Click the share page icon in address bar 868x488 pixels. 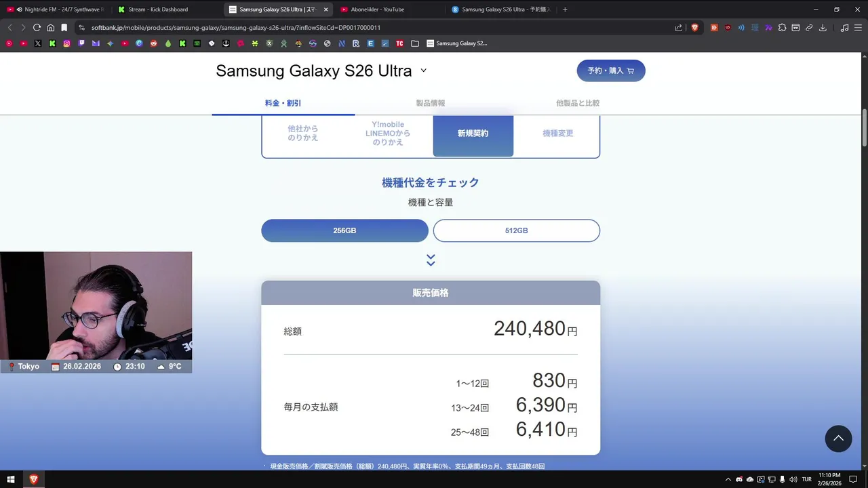pyautogui.click(x=679, y=28)
